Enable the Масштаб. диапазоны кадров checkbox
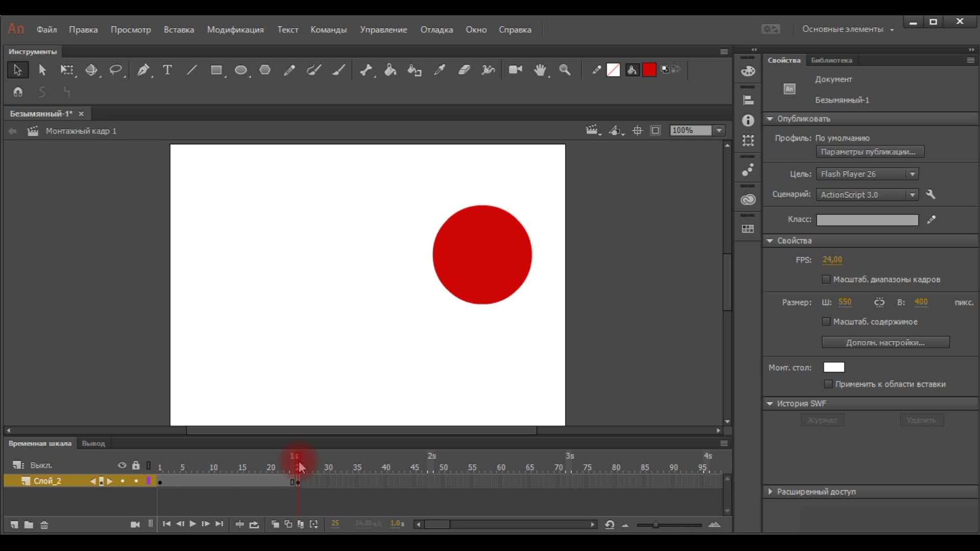Image resolution: width=980 pixels, height=551 pixels. point(826,279)
